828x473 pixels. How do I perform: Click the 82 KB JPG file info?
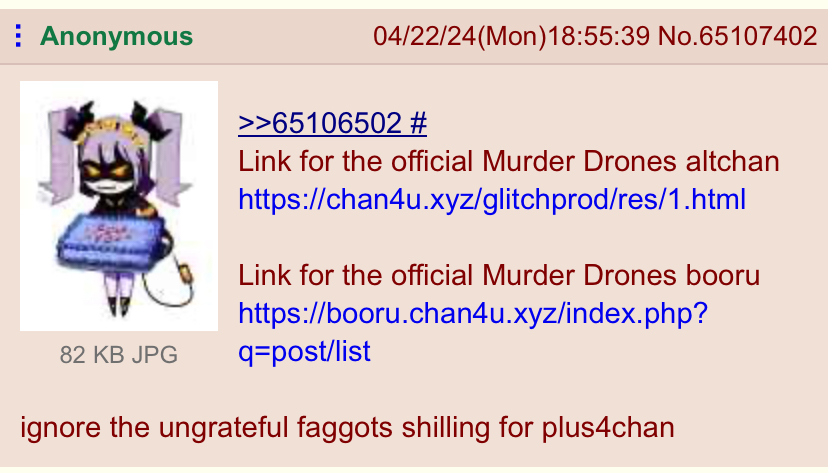(x=119, y=354)
